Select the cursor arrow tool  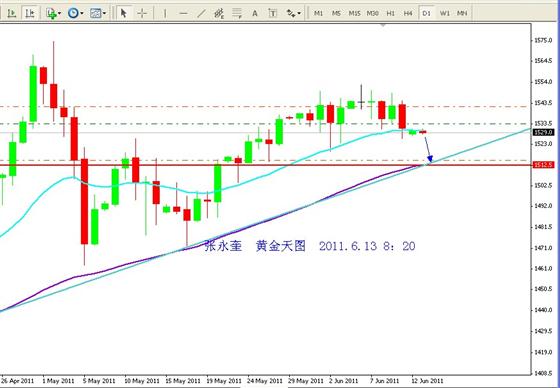pos(124,14)
